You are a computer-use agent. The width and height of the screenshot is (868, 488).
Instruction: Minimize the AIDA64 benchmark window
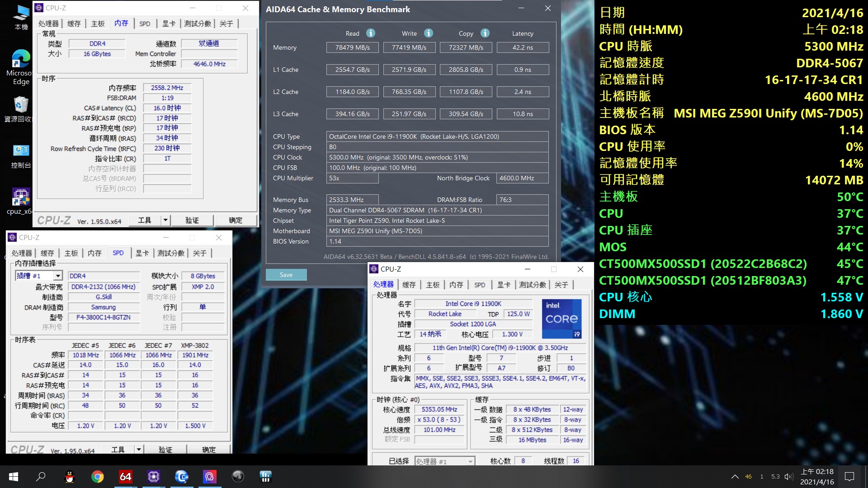tap(521, 8)
